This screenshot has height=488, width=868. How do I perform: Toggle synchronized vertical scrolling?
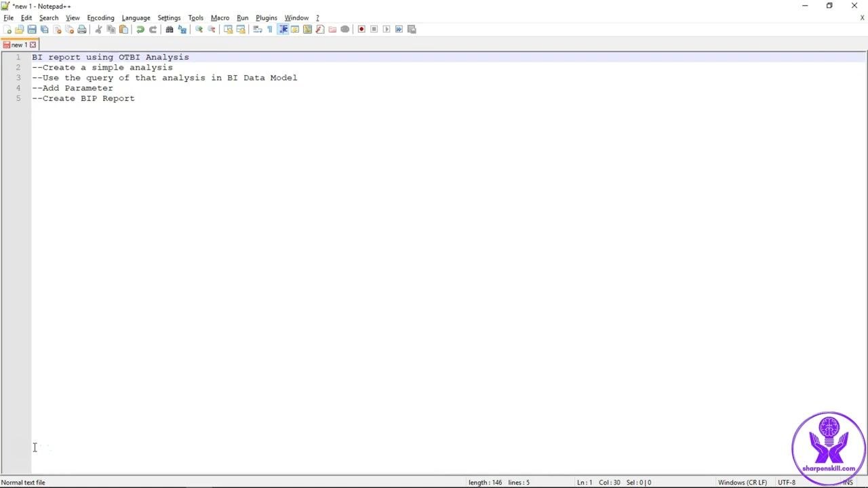pos(228,29)
